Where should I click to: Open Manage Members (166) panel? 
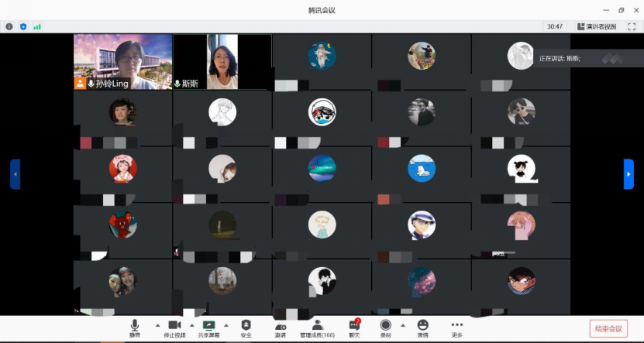pyautogui.click(x=317, y=327)
